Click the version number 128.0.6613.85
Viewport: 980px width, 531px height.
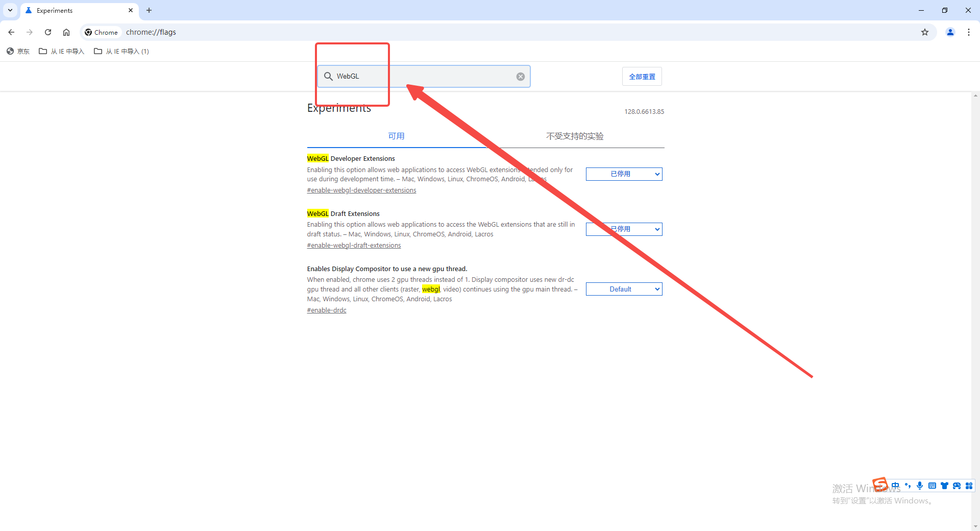point(644,112)
